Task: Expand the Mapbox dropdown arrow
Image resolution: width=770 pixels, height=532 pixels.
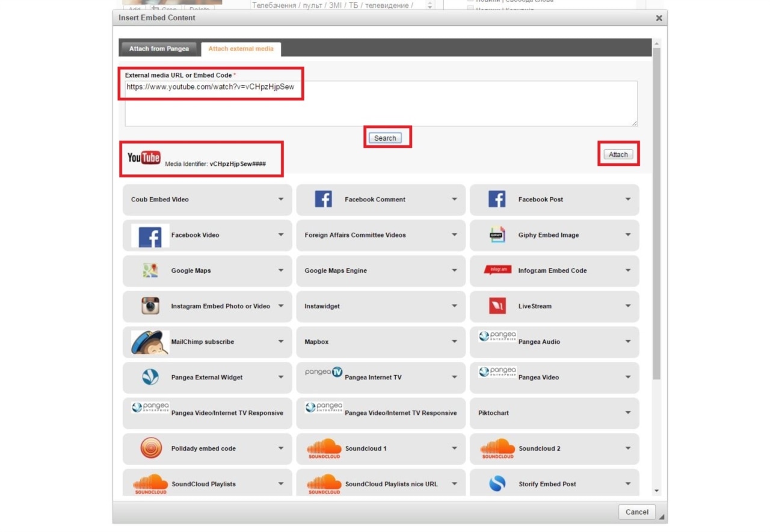Action: [454, 341]
